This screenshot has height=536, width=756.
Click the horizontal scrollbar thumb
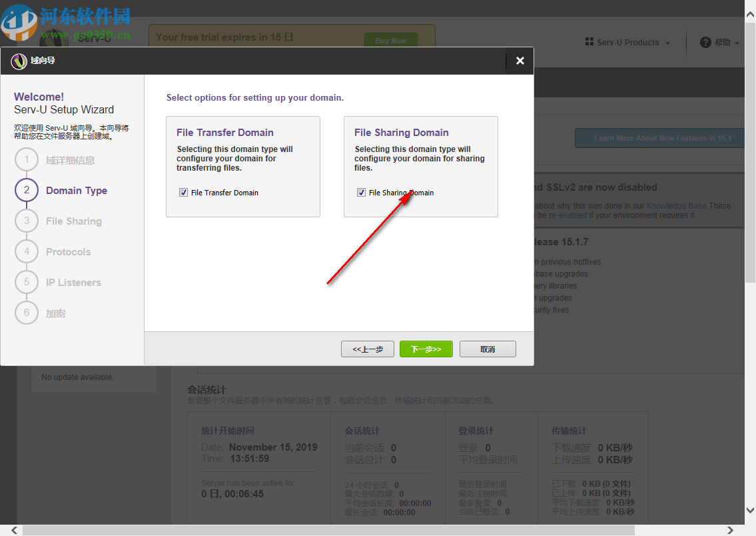(328, 530)
